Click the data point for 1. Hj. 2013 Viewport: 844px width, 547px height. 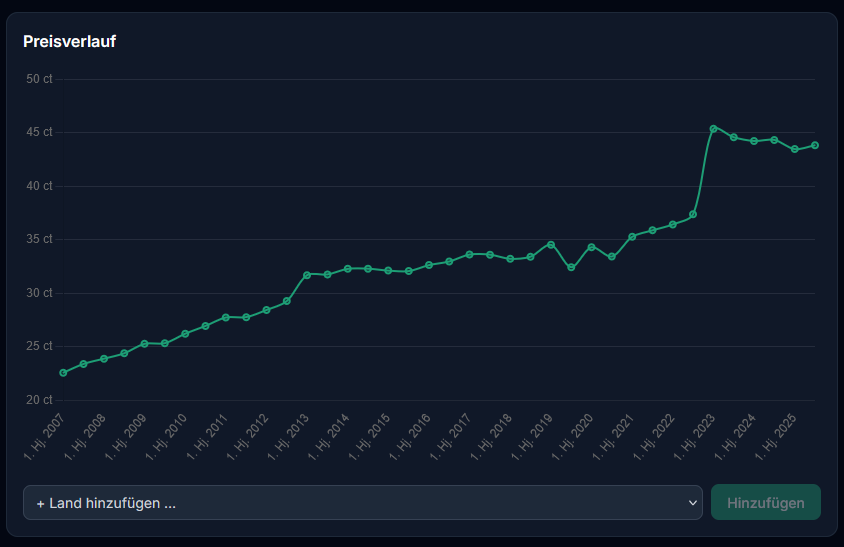click(x=307, y=275)
